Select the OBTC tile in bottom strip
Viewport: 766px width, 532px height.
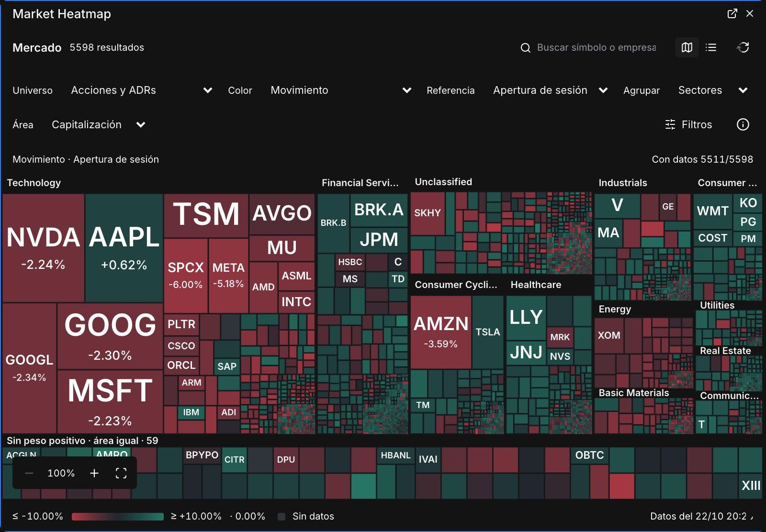point(589,455)
